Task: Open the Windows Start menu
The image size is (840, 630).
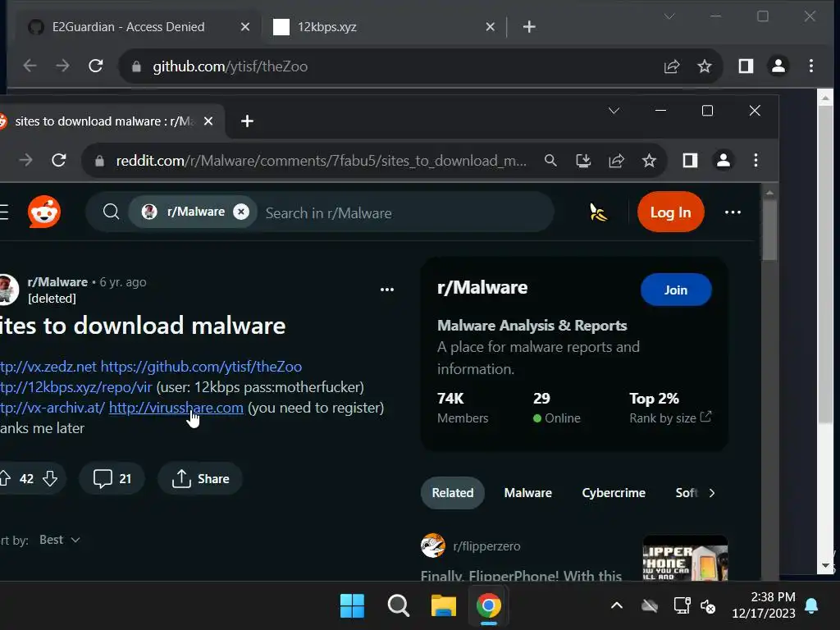Action: (352, 606)
